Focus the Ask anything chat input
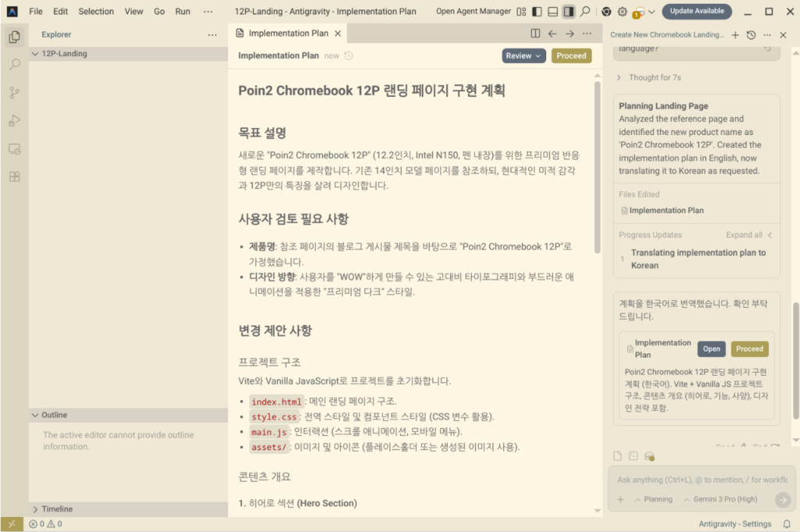The image size is (800, 532). [701, 480]
